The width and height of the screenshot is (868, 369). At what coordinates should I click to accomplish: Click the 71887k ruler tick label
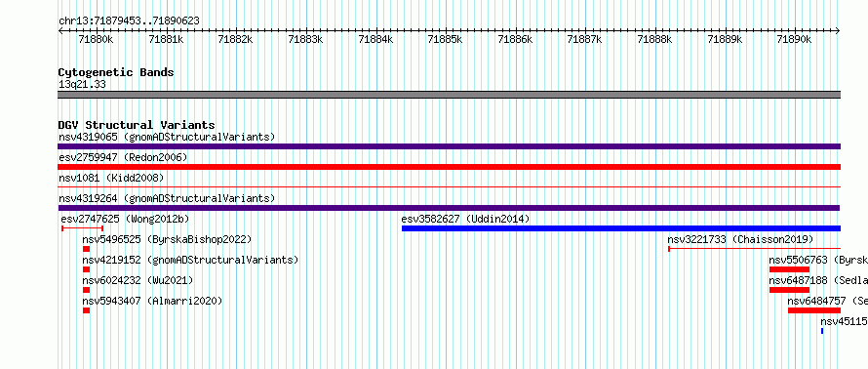585,39
